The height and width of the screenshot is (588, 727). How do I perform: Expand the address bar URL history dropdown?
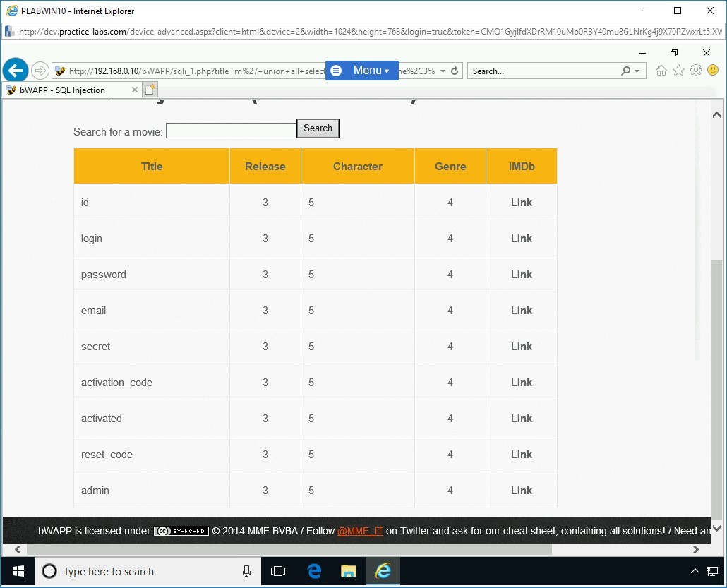pos(443,71)
